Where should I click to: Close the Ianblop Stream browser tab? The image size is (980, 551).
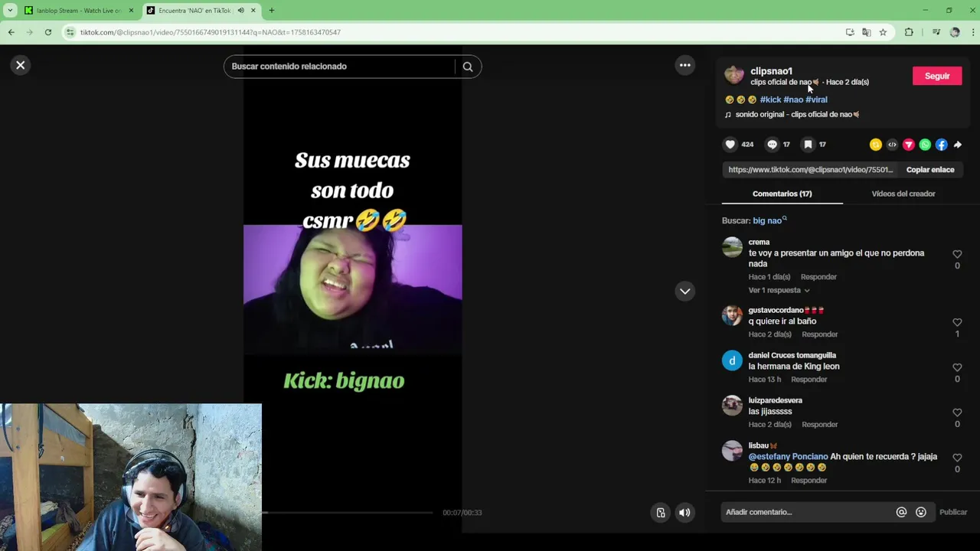131,11
